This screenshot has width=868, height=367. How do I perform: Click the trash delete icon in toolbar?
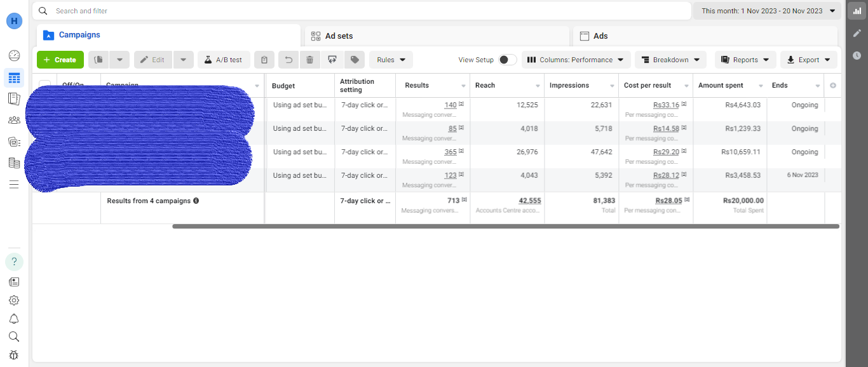tap(309, 60)
